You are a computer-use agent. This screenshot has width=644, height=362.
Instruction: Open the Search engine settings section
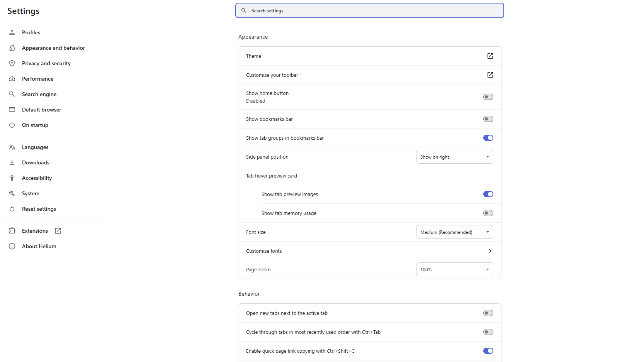(x=39, y=94)
